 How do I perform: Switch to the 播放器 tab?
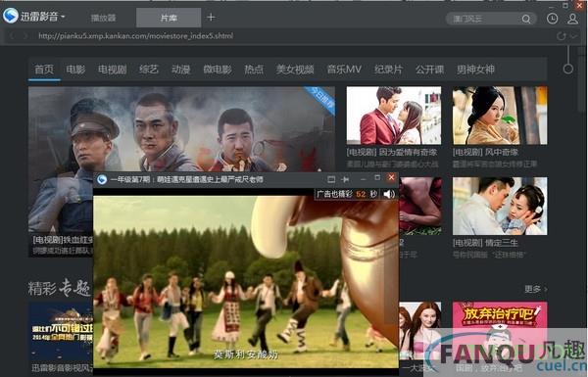[x=103, y=18]
